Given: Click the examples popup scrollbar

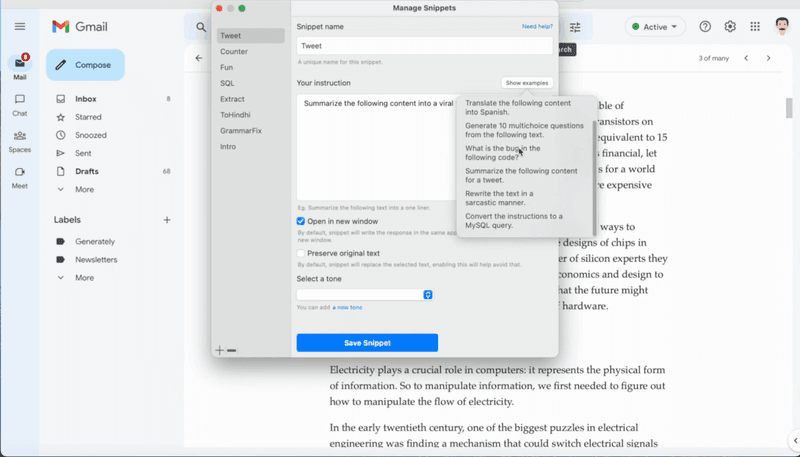Looking at the screenshot, I should [594, 177].
